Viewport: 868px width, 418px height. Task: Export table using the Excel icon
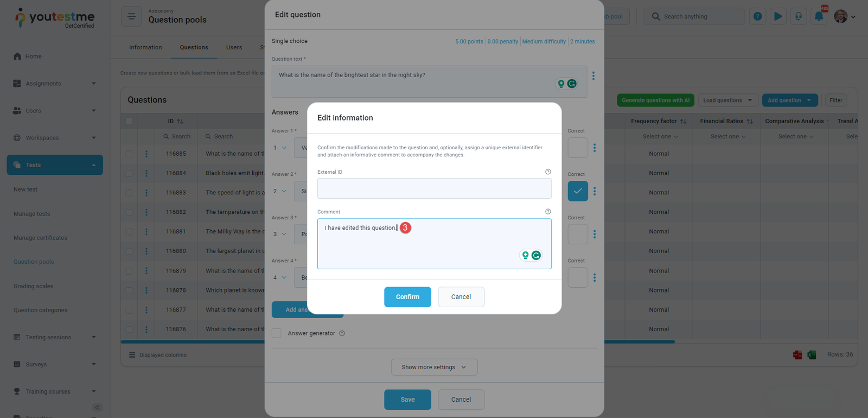point(812,355)
